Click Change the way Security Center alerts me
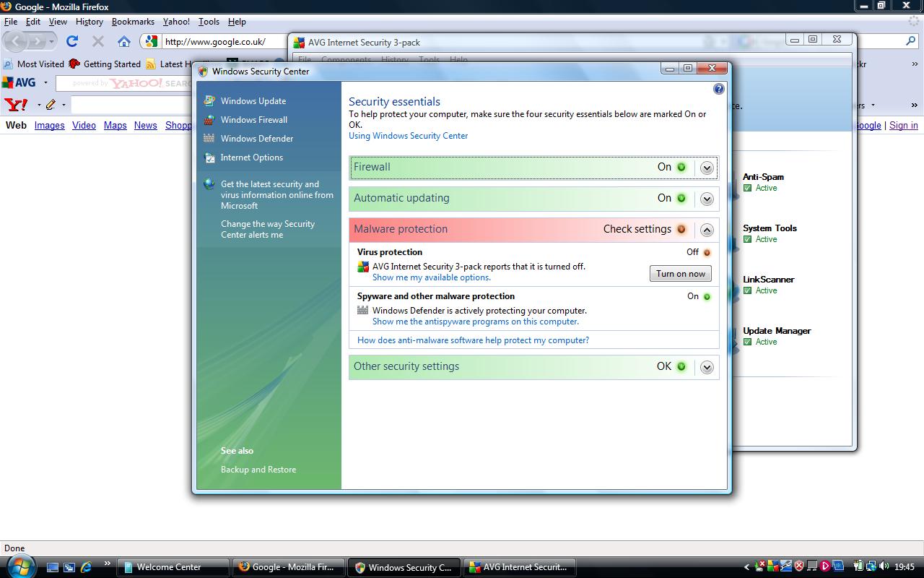This screenshot has height=578, width=924. coord(268,229)
